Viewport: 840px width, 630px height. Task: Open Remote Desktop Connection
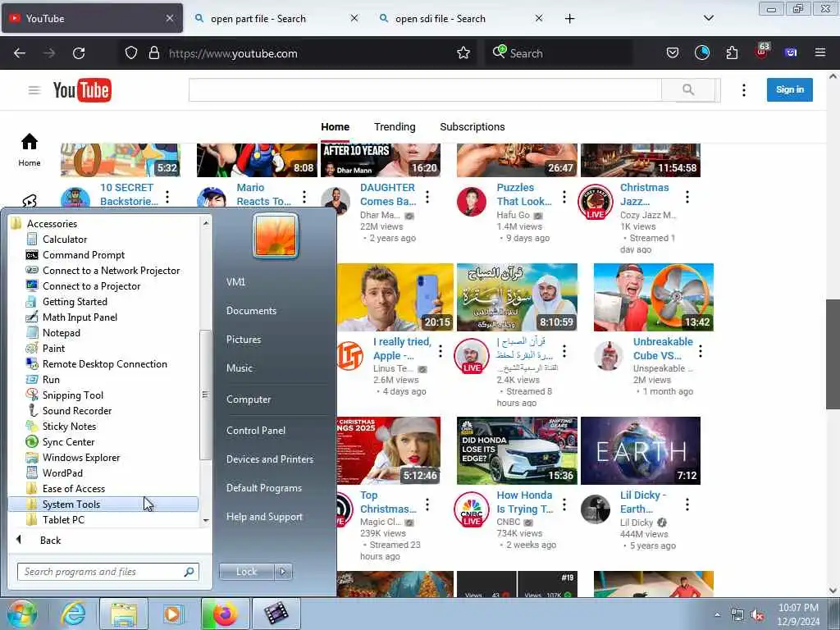(104, 363)
